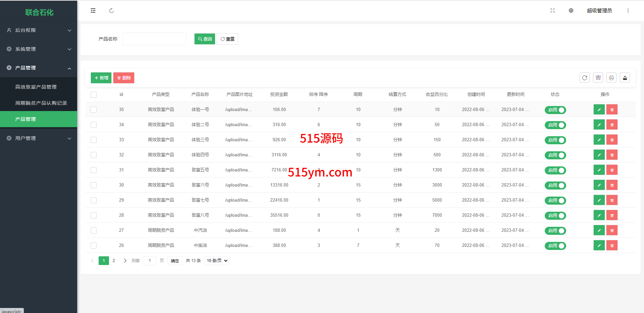The width and height of the screenshot is (644, 313).
Task: Expand the 用户管理 sidebar menu
Action: [39, 138]
